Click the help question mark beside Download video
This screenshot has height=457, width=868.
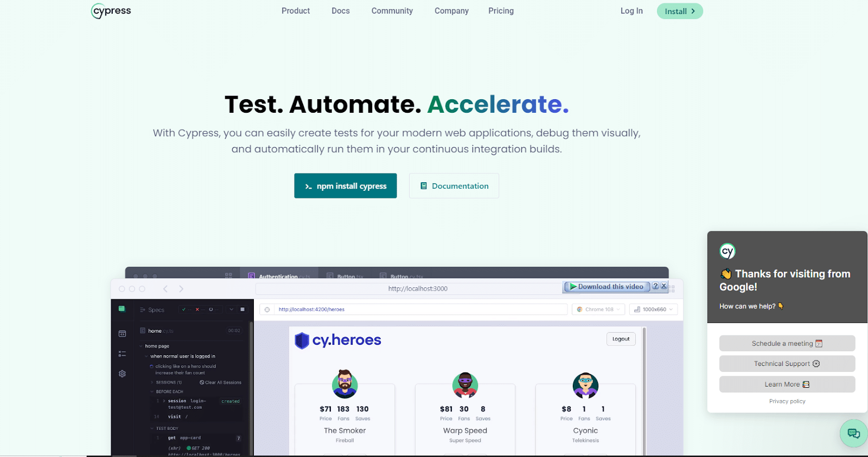coord(655,286)
